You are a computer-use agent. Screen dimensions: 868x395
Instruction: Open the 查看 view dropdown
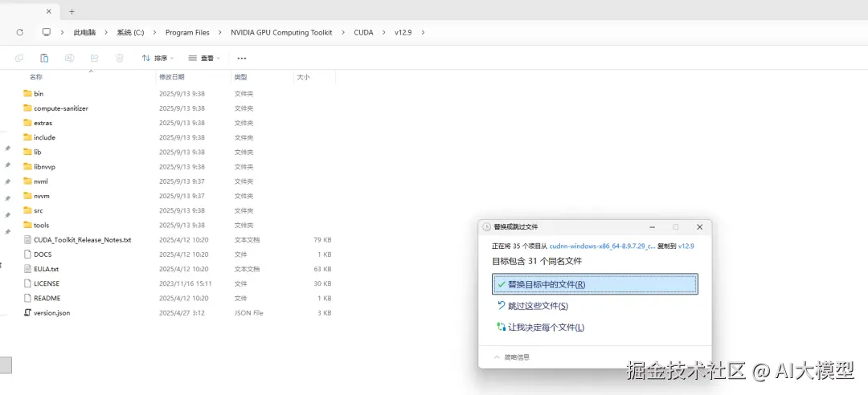click(204, 58)
